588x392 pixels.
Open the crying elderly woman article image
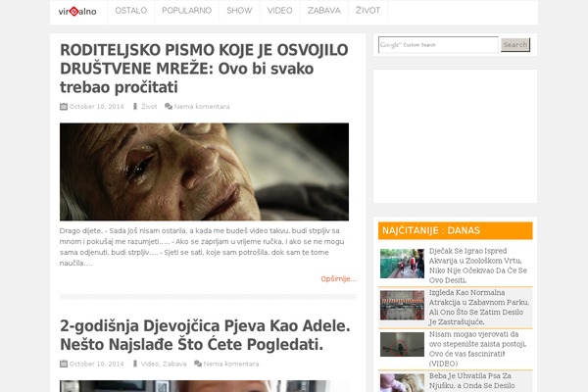click(204, 171)
